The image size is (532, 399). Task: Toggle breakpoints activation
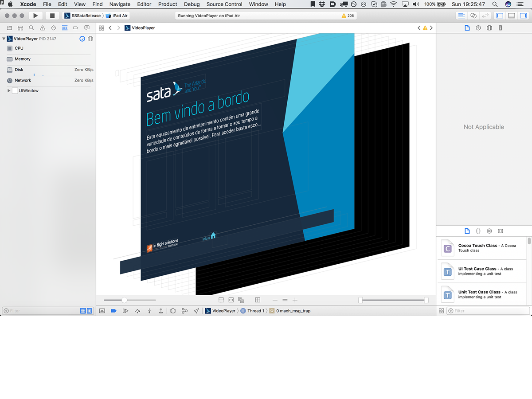(113, 311)
